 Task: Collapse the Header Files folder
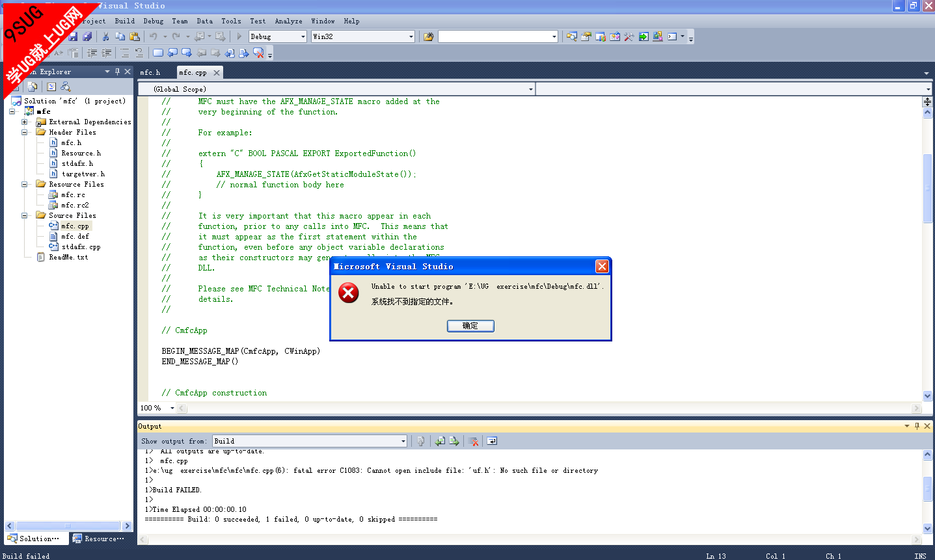[x=25, y=132]
